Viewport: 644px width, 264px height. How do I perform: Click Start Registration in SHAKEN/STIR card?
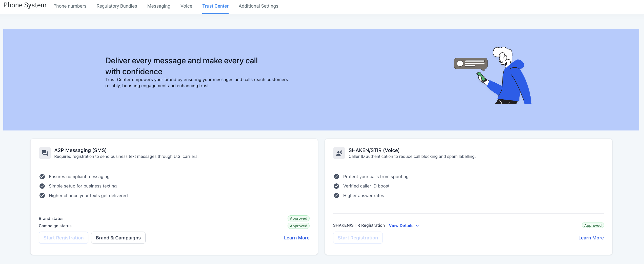[x=358, y=238]
